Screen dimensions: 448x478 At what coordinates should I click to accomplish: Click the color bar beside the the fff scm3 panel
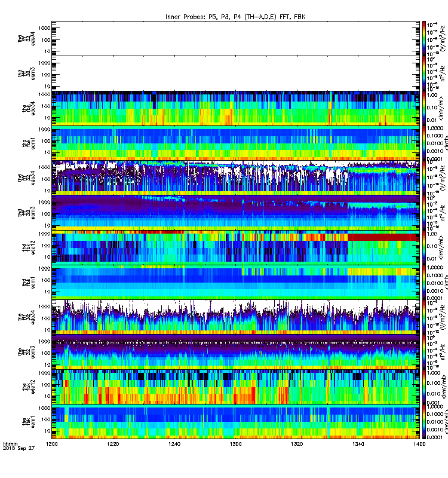[424, 352]
